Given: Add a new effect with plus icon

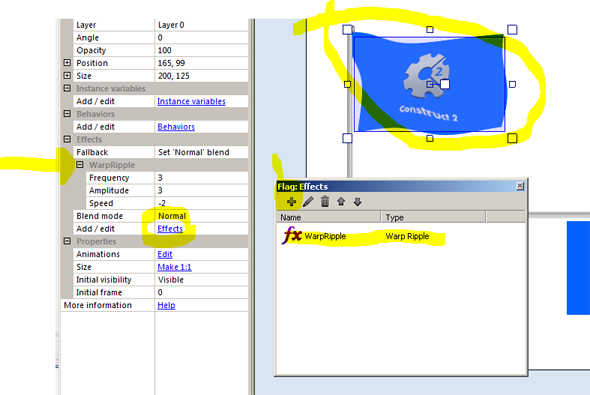Looking at the screenshot, I should 291,202.
